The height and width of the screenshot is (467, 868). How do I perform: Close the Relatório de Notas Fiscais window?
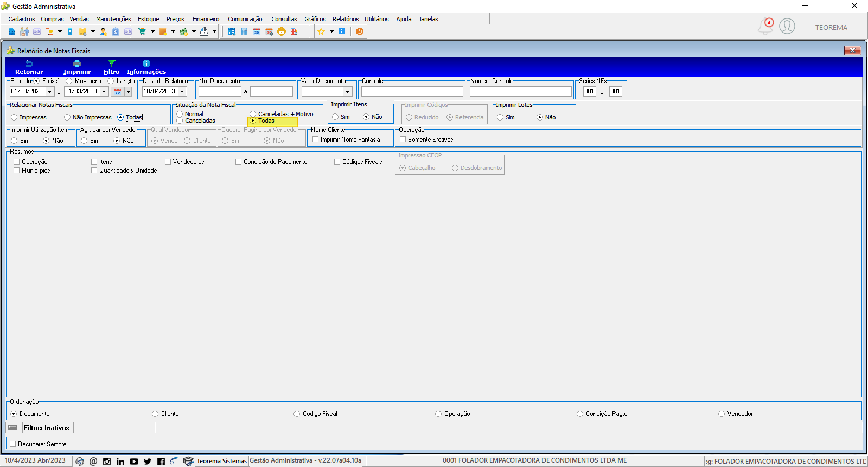853,51
